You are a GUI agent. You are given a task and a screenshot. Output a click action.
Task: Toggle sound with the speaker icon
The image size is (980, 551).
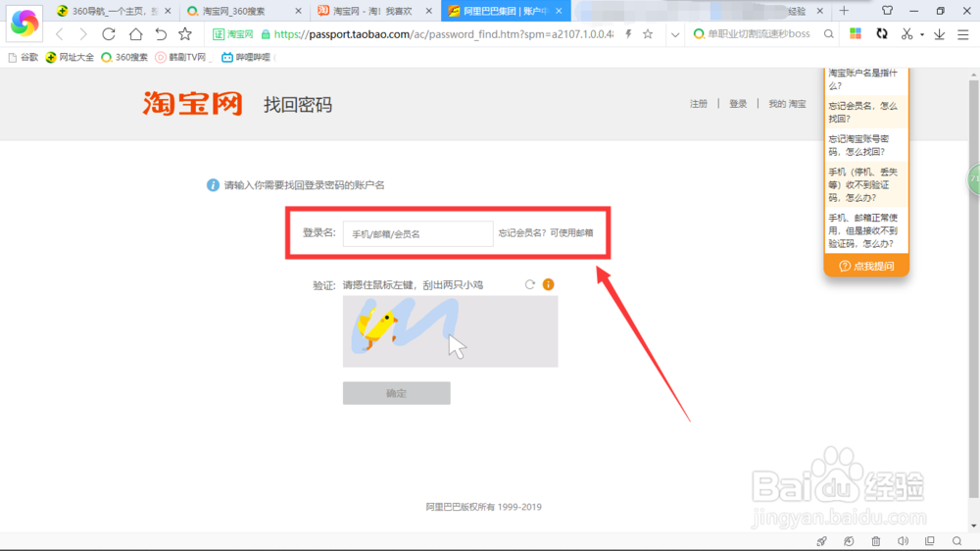pyautogui.click(x=904, y=541)
